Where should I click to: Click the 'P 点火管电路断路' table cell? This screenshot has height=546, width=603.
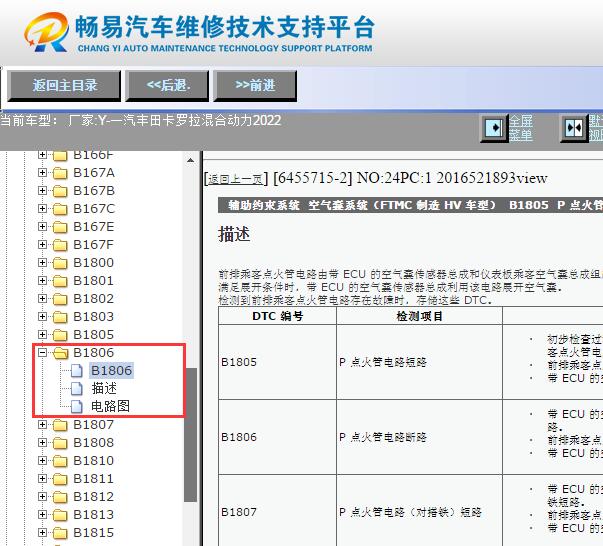(x=420, y=437)
